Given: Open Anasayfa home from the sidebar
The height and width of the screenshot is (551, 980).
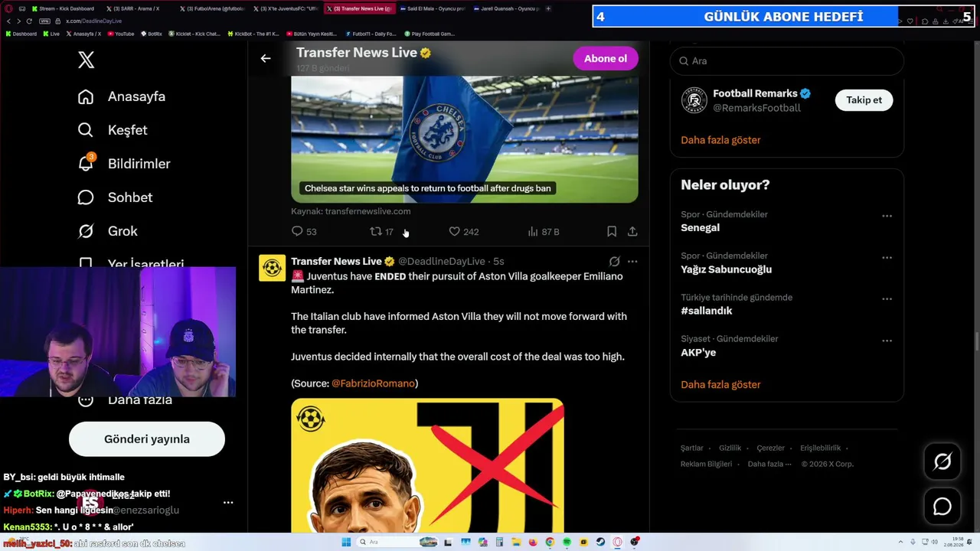Looking at the screenshot, I should coord(122,96).
